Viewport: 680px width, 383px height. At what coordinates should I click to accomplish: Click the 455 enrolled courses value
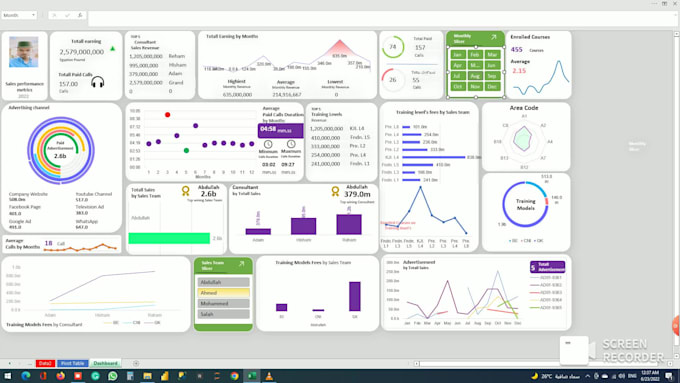click(517, 49)
